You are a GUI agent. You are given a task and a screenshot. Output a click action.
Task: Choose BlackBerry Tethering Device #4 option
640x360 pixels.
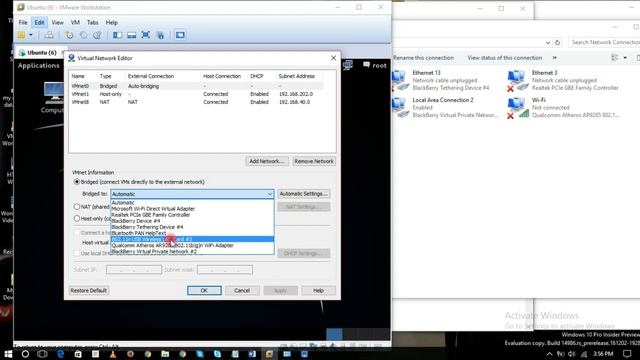pos(192,227)
